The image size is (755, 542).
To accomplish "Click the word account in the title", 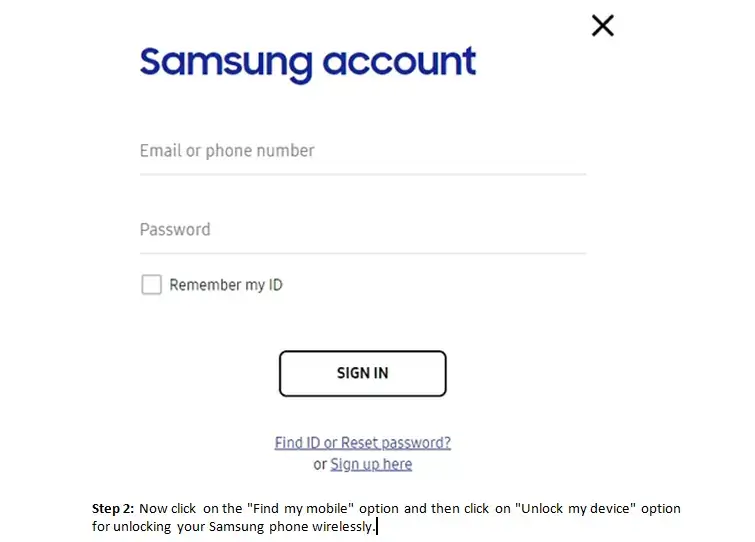I will (x=399, y=62).
